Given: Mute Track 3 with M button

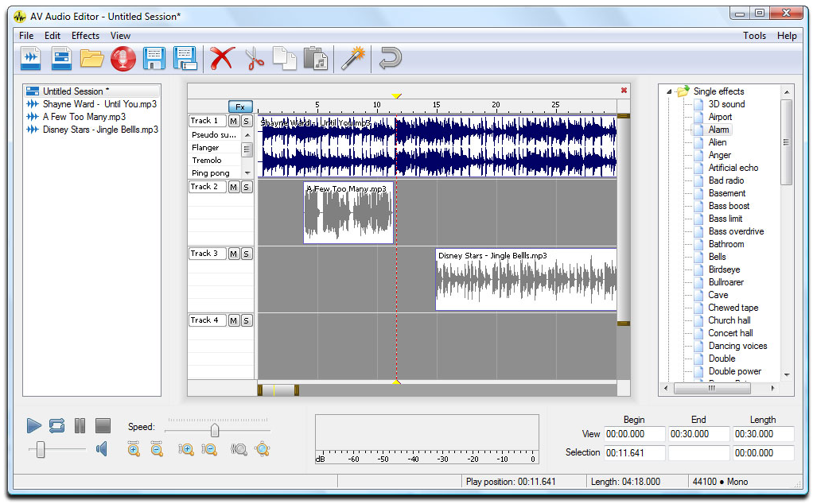Looking at the screenshot, I should click(234, 254).
